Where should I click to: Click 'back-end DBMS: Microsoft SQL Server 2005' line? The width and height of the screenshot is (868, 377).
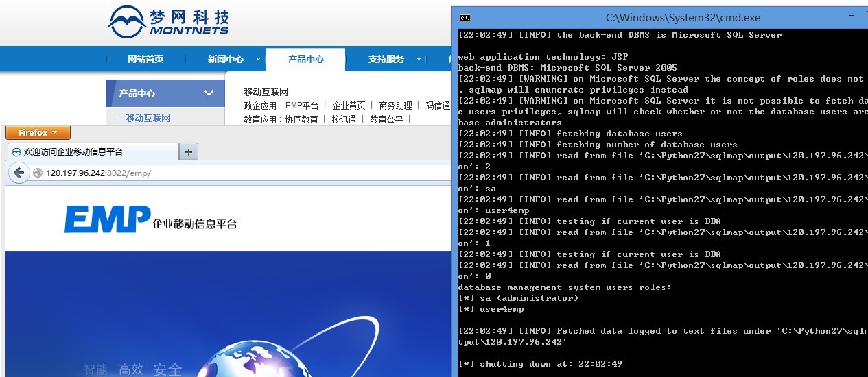point(567,68)
